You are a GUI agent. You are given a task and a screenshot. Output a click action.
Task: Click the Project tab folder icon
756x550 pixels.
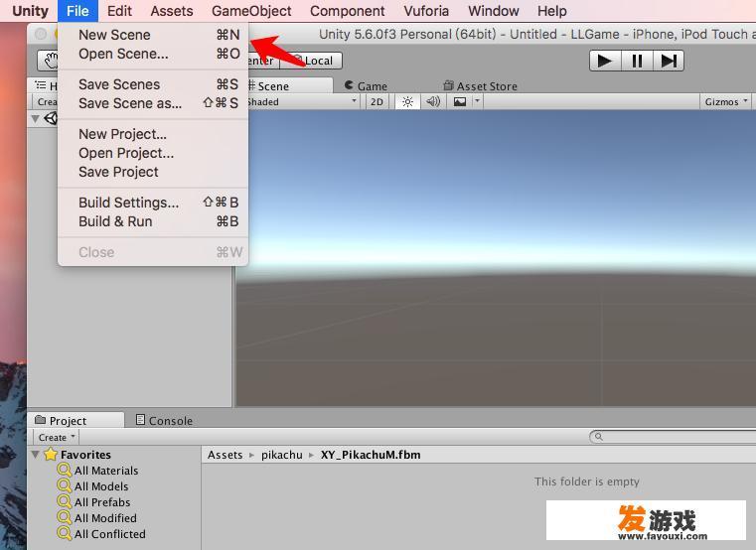tap(41, 419)
